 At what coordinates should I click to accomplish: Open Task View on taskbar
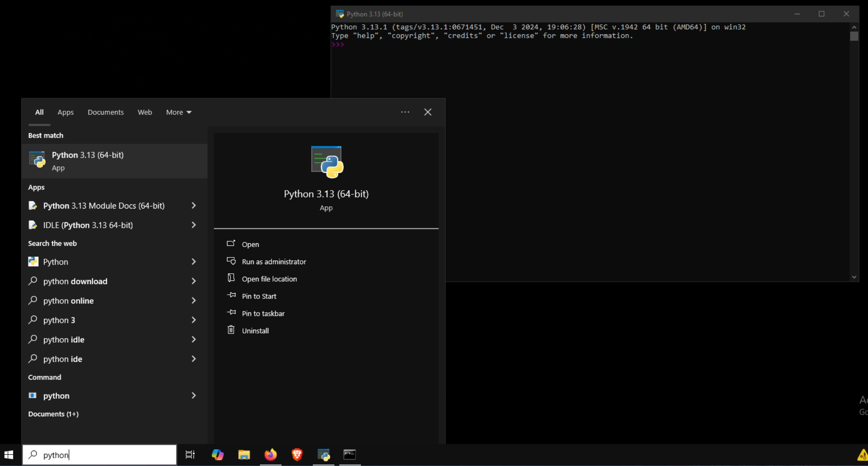(190, 454)
